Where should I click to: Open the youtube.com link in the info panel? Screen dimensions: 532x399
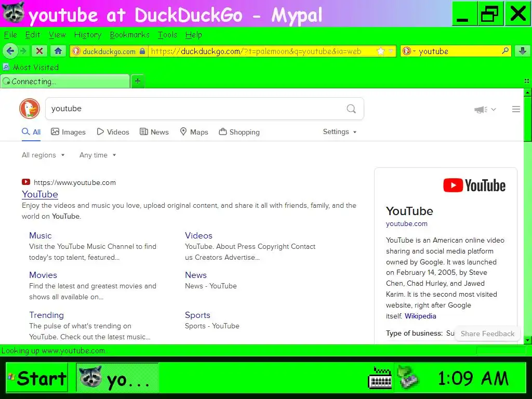click(406, 223)
